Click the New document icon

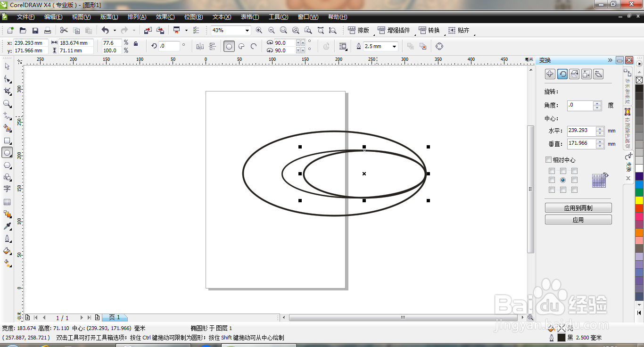(10, 30)
